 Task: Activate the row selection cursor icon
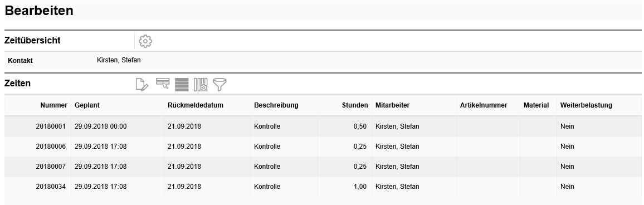(x=163, y=84)
